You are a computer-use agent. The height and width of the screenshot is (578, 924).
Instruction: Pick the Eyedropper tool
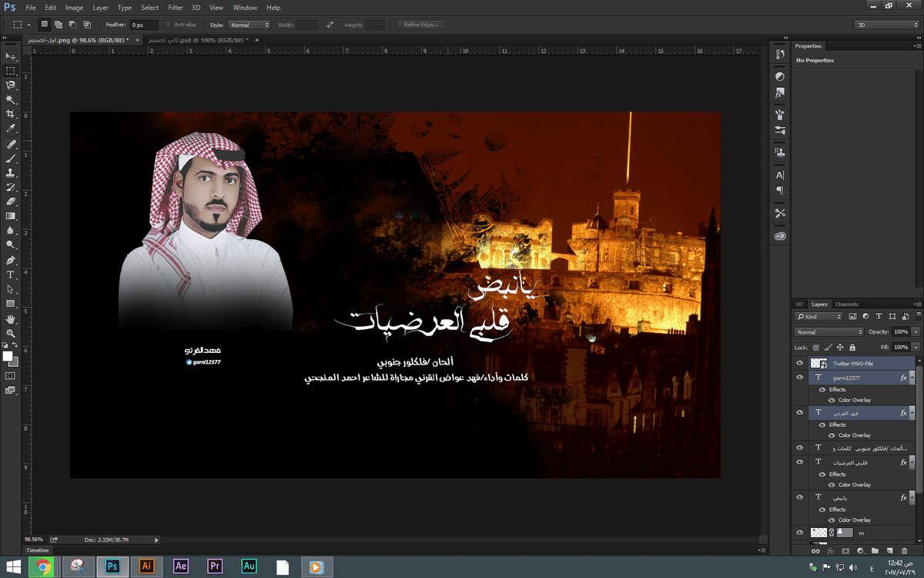coord(11,129)
